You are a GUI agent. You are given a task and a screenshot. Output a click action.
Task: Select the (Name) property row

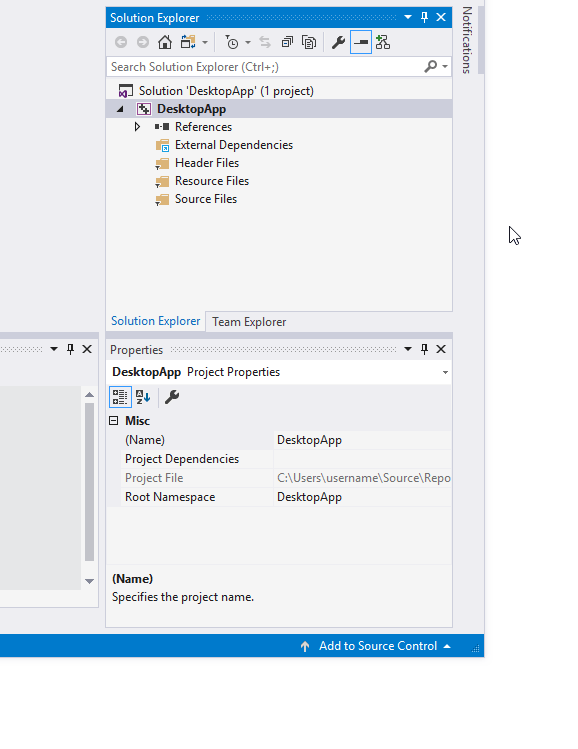coord(279,440)
